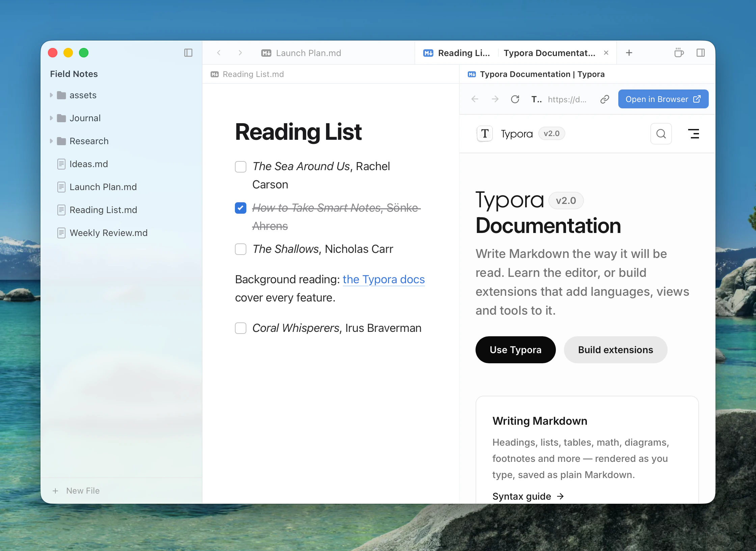Toggle the right side panel icon
Screen dimensions: 756x551
pyautogui.click(x=701, y=53)
